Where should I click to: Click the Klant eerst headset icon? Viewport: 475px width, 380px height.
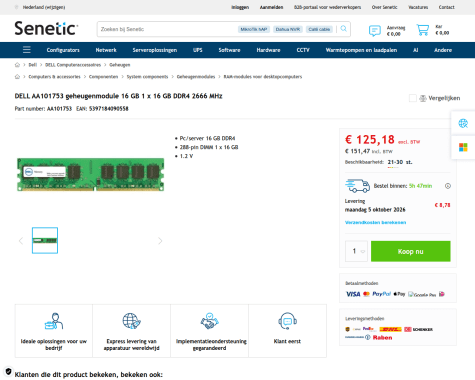coord(287,321)
